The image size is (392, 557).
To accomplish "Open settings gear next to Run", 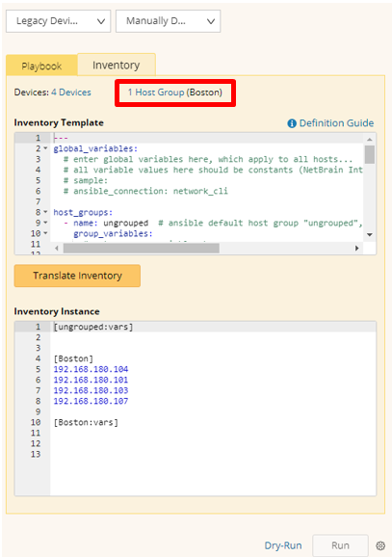I will click(x=380, y=545).
